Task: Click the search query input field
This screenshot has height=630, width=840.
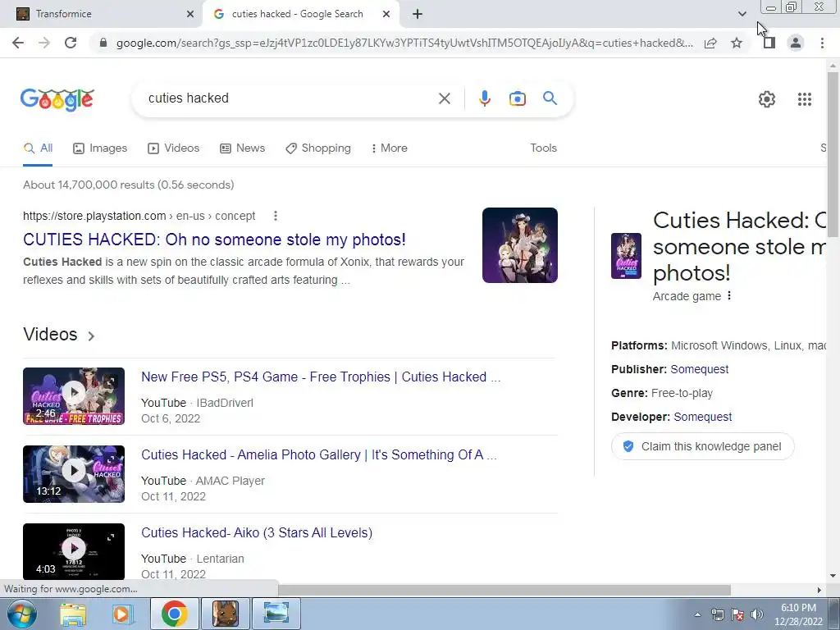Action: [x=290, y=98]
